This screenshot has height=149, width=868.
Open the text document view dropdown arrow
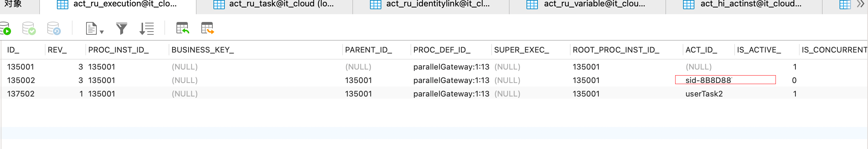(102, 32)
